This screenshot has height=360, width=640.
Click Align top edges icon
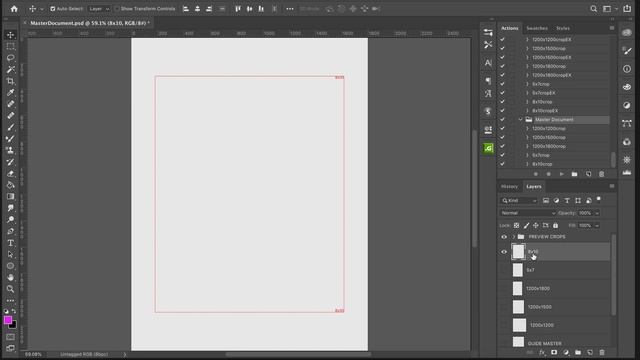click(238, 9)
